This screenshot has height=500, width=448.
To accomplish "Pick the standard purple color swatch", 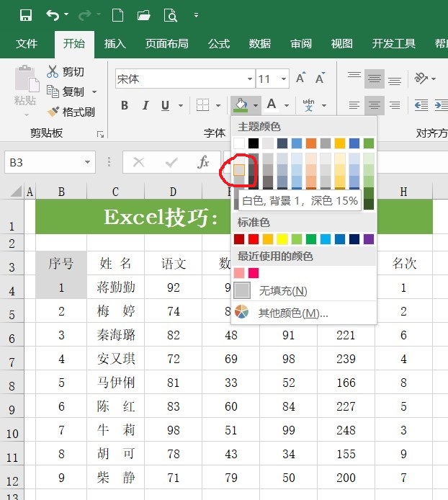I will pos(369,239).
